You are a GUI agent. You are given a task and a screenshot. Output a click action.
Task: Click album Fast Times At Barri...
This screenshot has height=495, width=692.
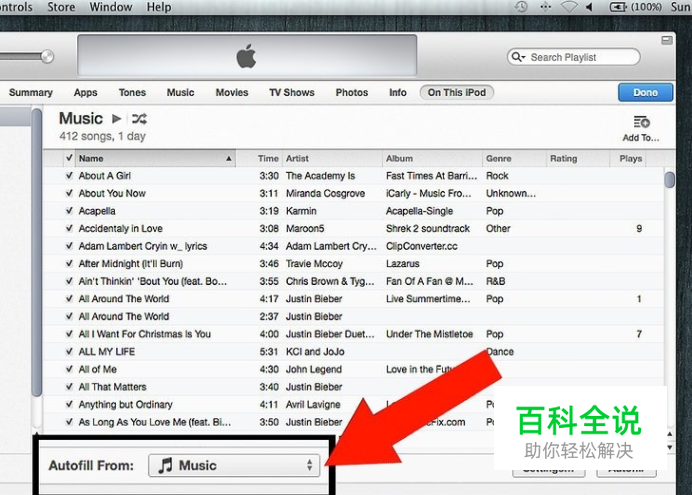[432, 176]
